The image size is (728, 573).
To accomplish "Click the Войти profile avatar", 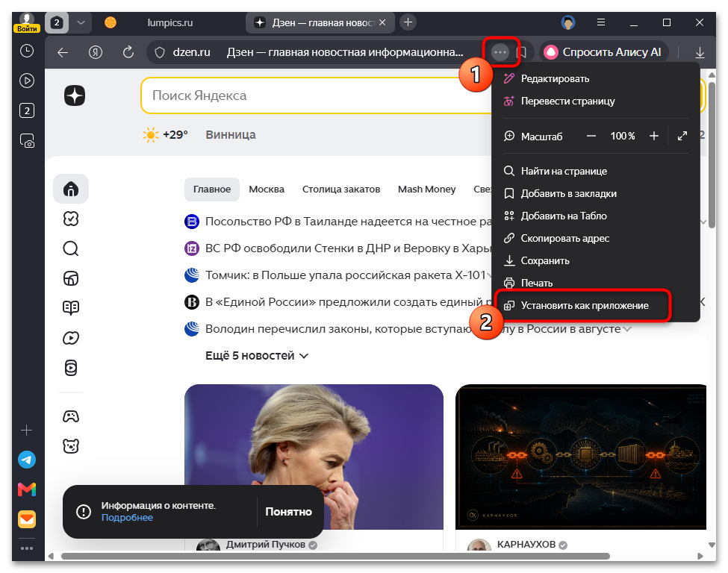I will (27, 22).
